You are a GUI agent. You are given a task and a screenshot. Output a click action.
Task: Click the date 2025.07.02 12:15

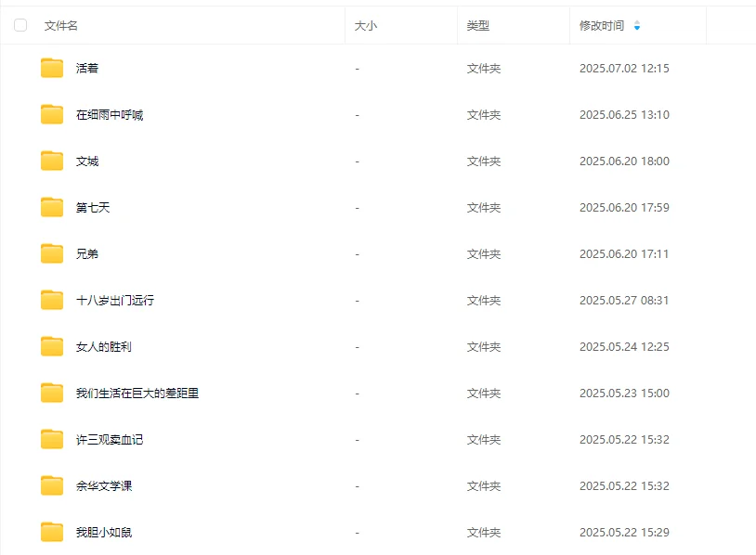[x=624, y=69]
